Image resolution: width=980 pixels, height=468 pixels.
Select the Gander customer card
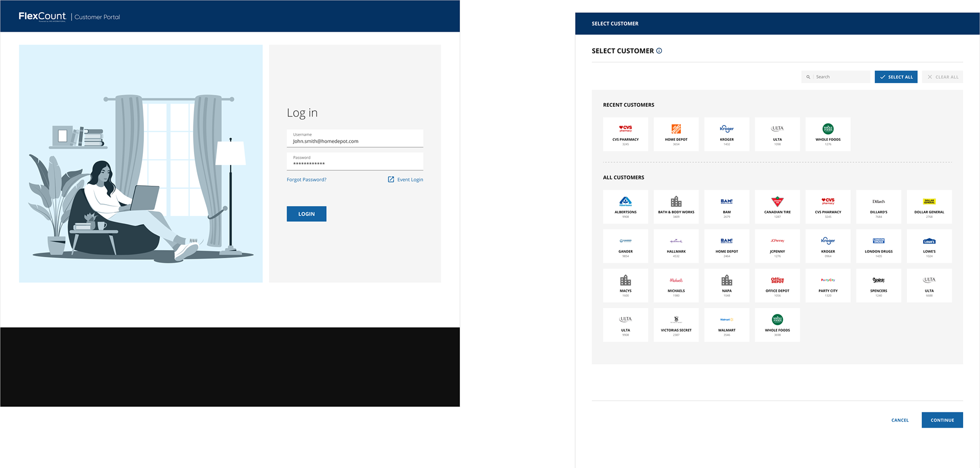tap(625, 246)
